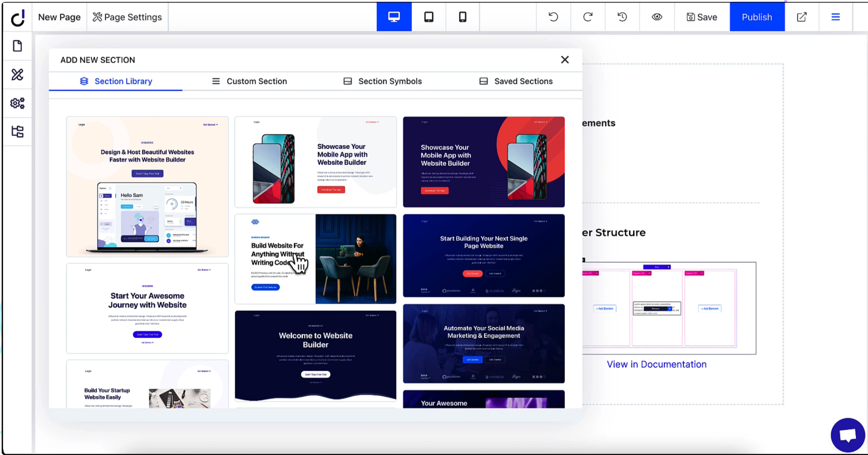Choose 'Build Website For Anything' template

coord(316,259)
